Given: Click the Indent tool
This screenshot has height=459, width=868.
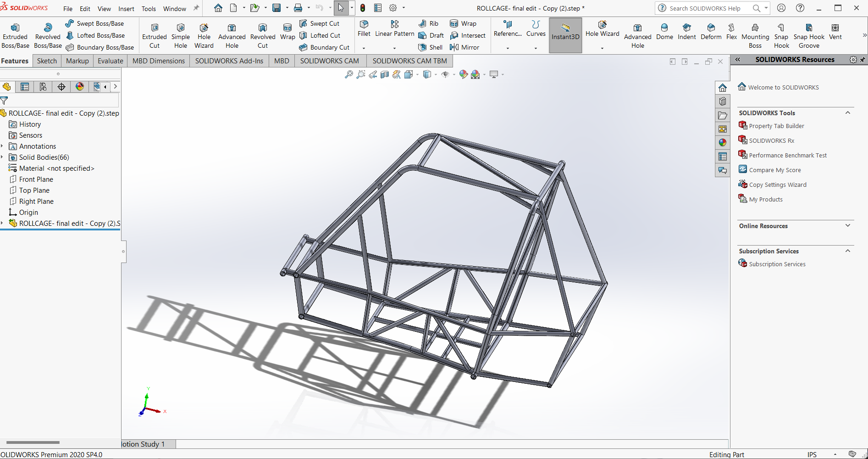Looking at the screenshot, I should [x=687, y=32].
